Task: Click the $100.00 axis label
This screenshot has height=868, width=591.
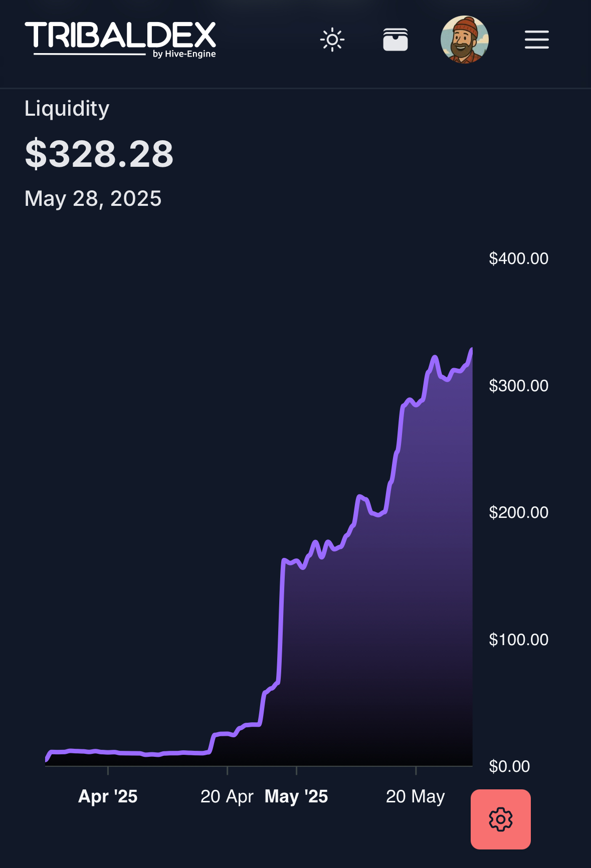Action: click(519, 640)
